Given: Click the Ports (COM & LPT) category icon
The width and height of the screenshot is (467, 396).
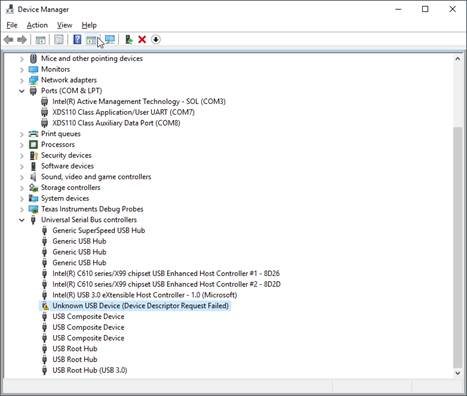Looking at the screenshot, I should point(33,91).
